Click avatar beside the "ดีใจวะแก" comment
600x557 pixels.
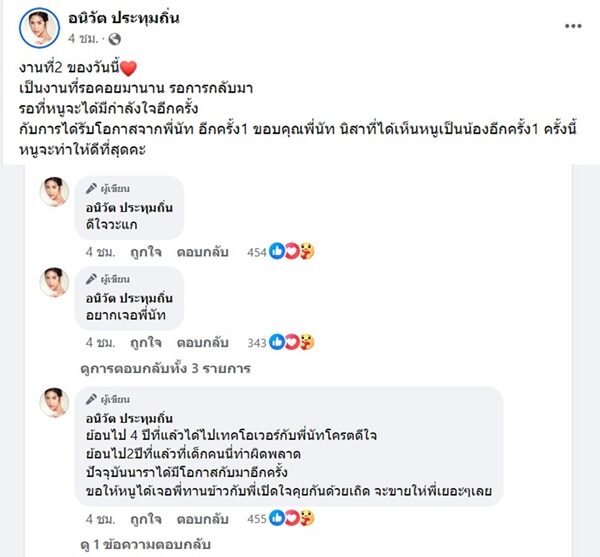54,191
